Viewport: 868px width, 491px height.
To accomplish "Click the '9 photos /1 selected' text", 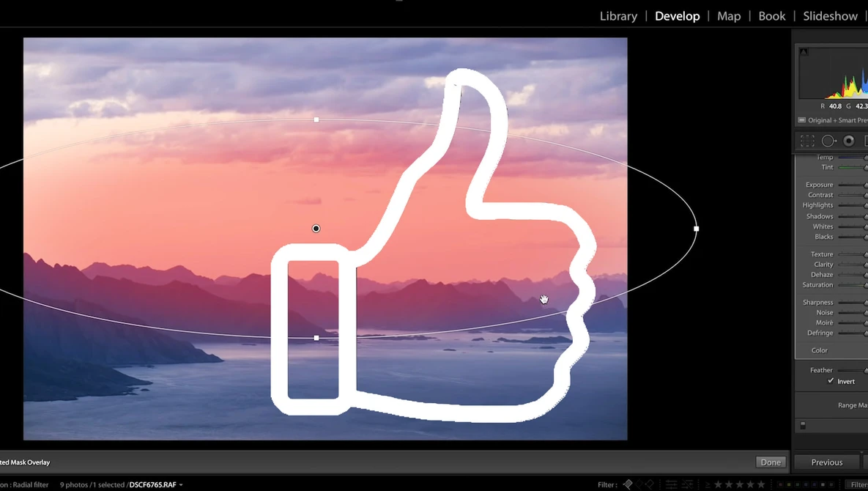I will tap(92, 485).
